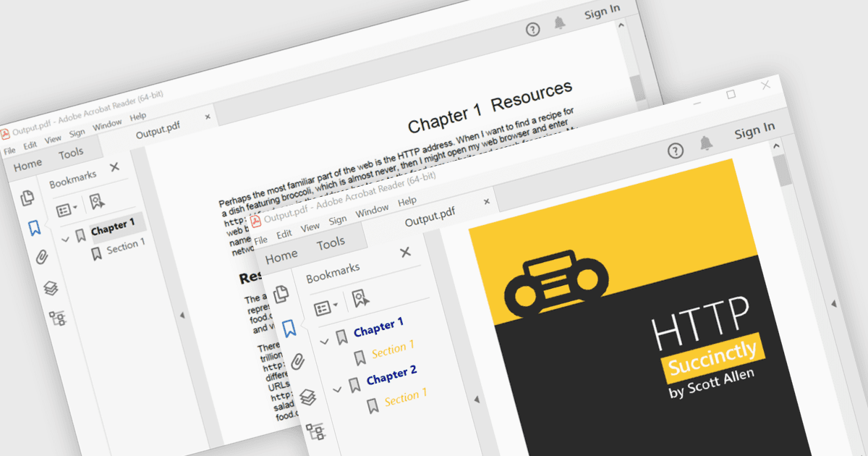Open bookmark options dropdown in front window
Viewport: 868px width, 456px height.
326,308
